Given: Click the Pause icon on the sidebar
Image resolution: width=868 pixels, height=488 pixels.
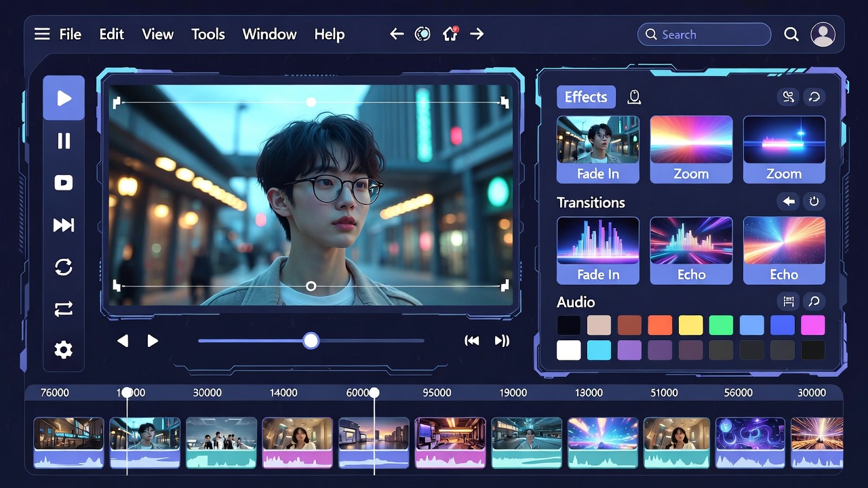Looking at the screenshot, I should 64,141.
